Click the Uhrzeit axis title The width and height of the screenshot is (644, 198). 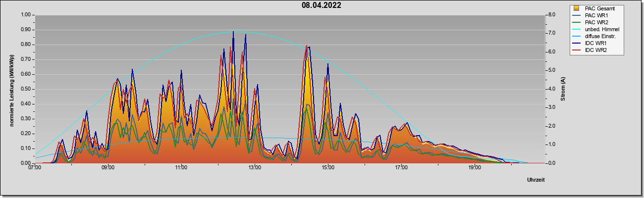(536, 180)
